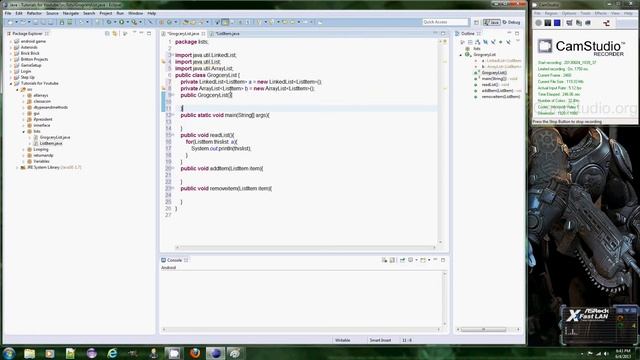Switch to the Debug perspective
This screenshot has width=640, height=360.
(x=511, y=22)
